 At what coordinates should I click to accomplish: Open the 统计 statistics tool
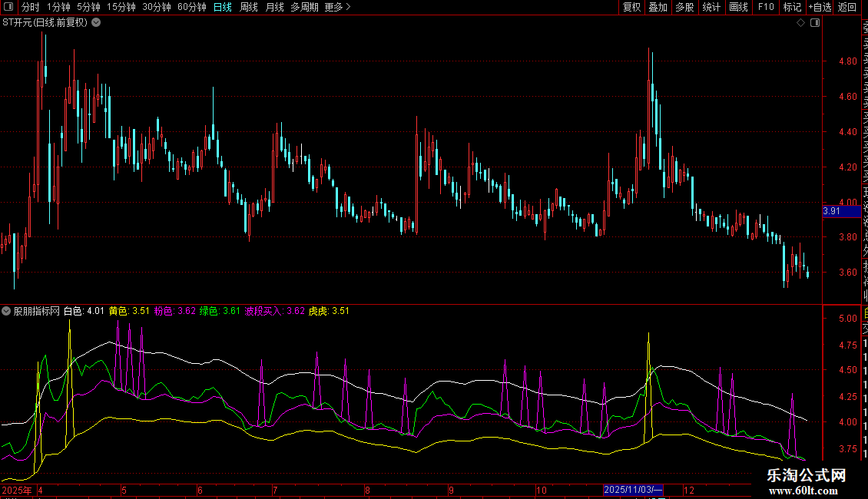711,7
